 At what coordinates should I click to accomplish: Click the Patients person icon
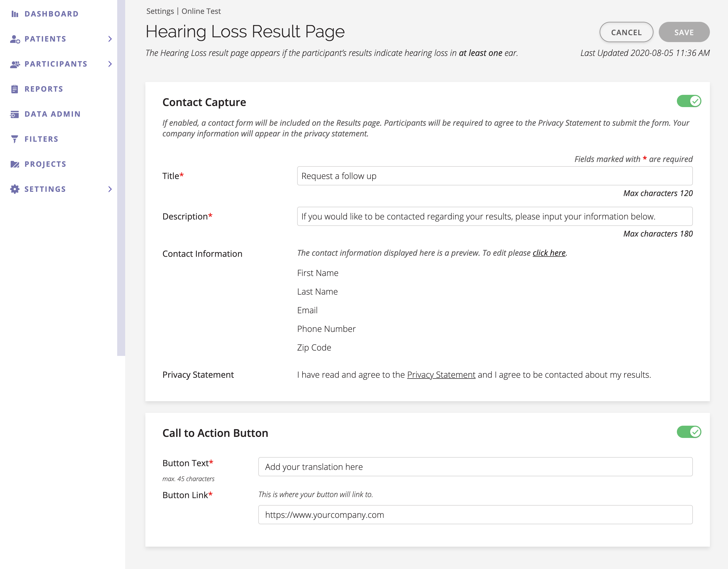point(15,39)
